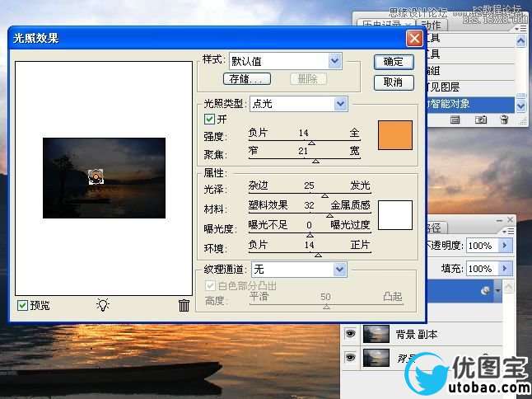
Task: Click the 不透明度 100% input field
Action: [483, 245]
